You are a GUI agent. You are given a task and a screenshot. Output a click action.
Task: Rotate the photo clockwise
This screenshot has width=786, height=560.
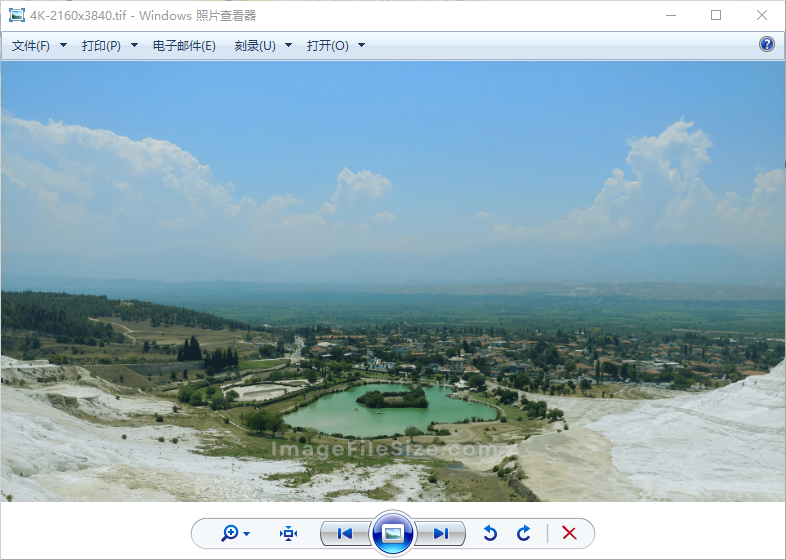[x=524, y=534]
